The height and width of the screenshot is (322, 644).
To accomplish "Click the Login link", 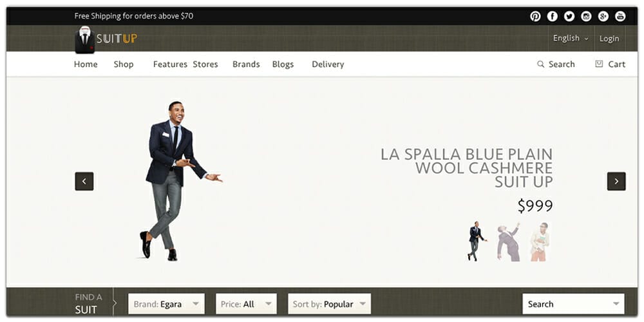I will point(609,39).
